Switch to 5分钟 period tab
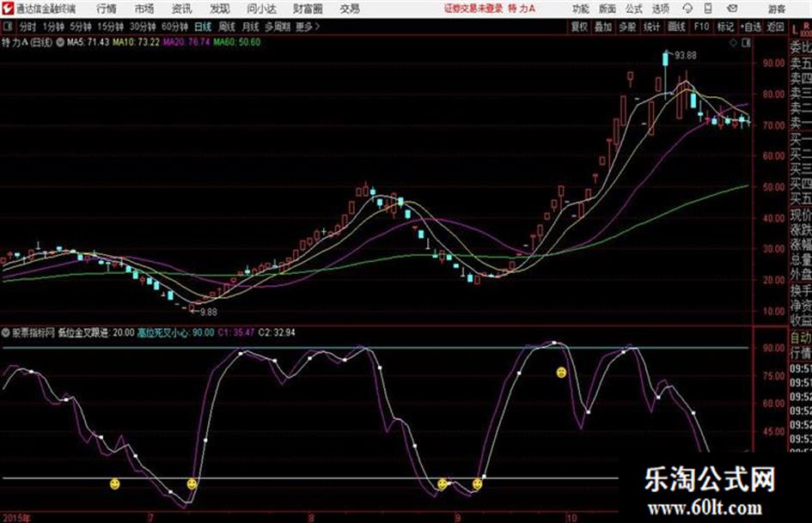 (x=81, y=27)
